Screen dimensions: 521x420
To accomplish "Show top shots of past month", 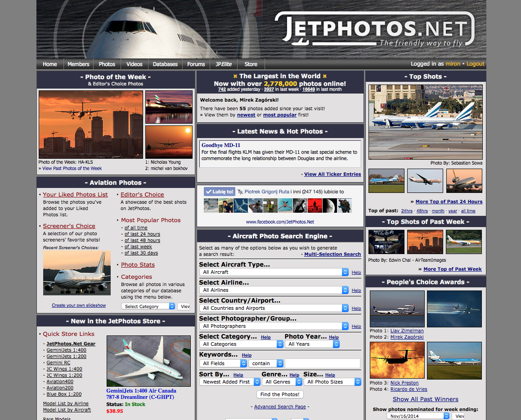I will 438,211.
